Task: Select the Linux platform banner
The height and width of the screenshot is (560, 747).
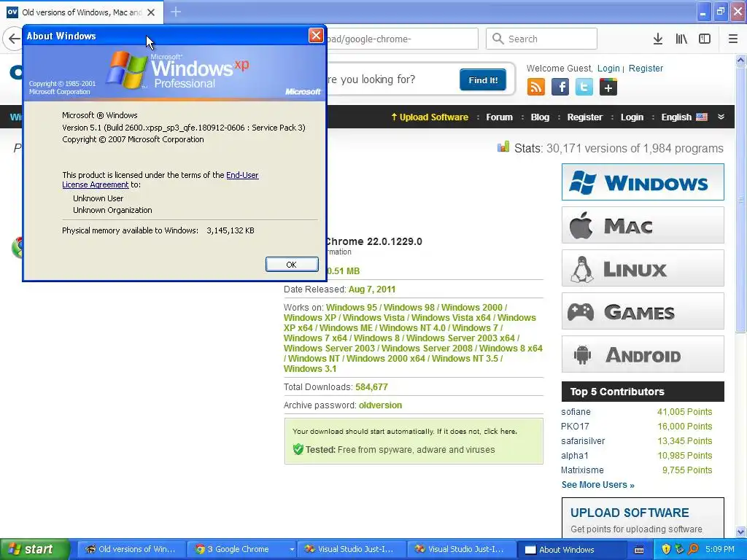Action: click(x=643, y=268)
